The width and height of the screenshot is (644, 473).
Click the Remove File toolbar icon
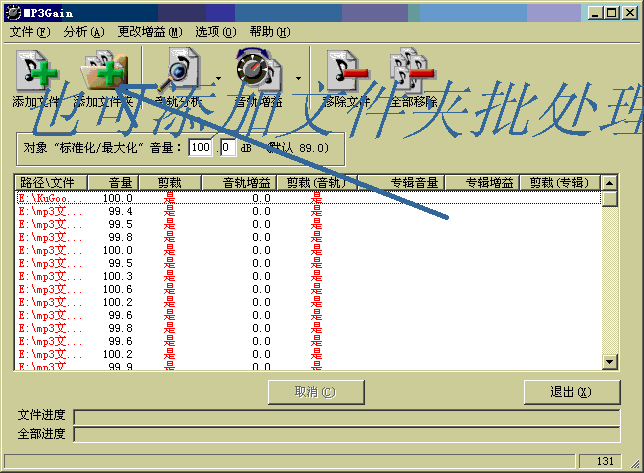click(346, 70)
